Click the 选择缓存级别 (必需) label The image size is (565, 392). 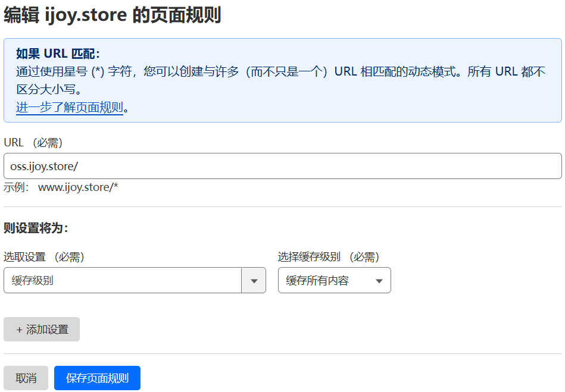329,256
